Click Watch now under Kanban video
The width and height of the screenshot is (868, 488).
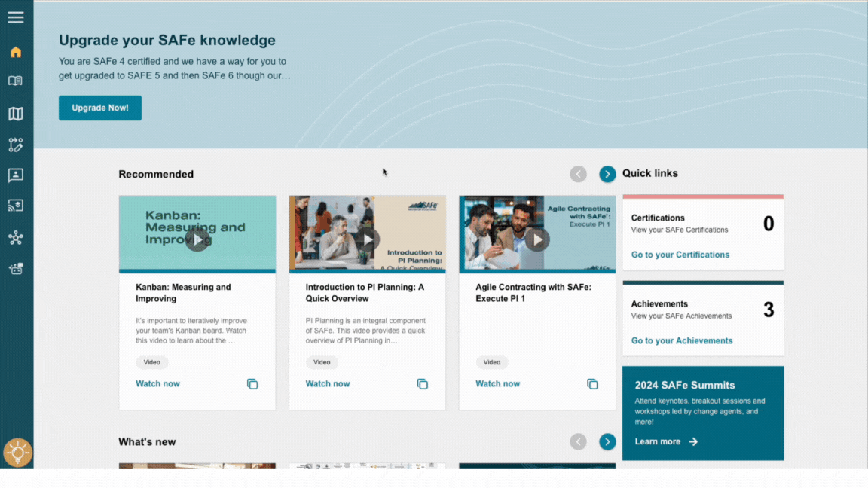coord(157,383)
